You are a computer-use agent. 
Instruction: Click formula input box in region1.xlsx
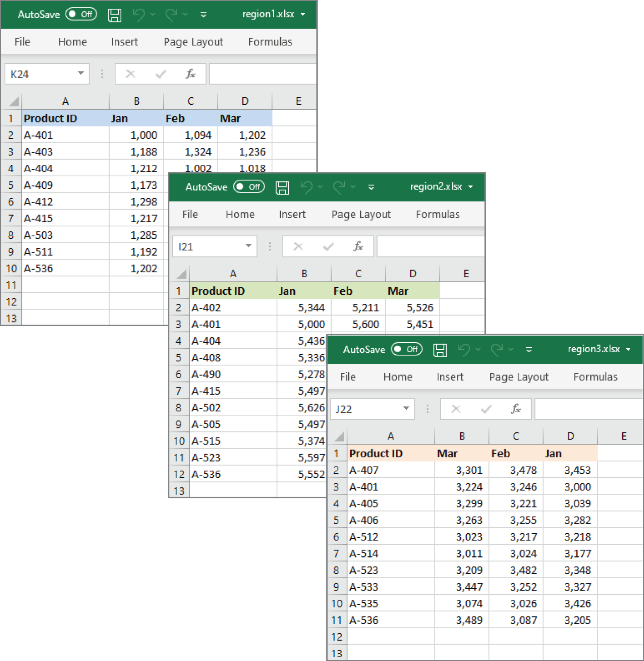click(x=263, y=74)
